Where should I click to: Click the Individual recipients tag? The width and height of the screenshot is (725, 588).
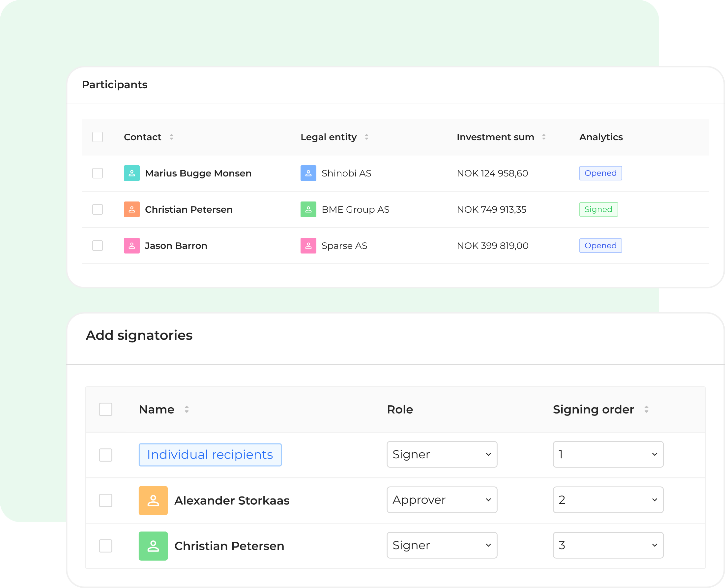[x=210, y=455]
